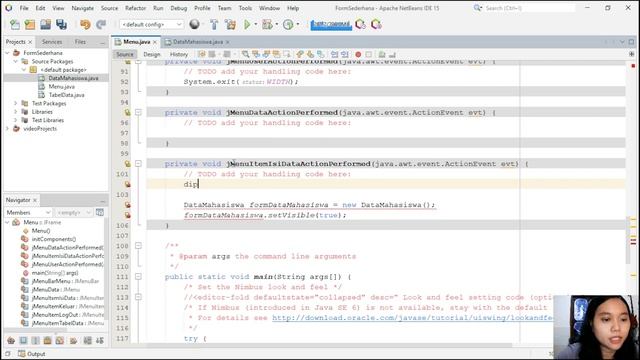Open the Refactor menu

click(136, 8)
